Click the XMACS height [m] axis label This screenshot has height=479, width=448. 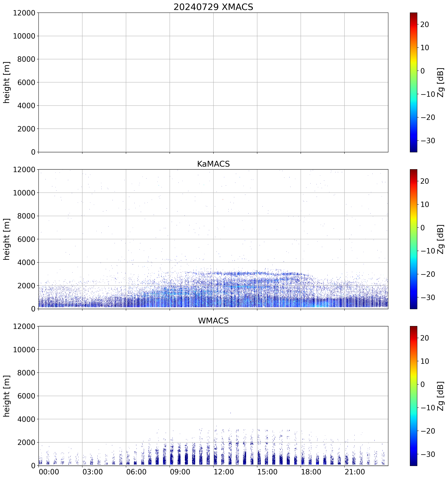coord(7,82)
